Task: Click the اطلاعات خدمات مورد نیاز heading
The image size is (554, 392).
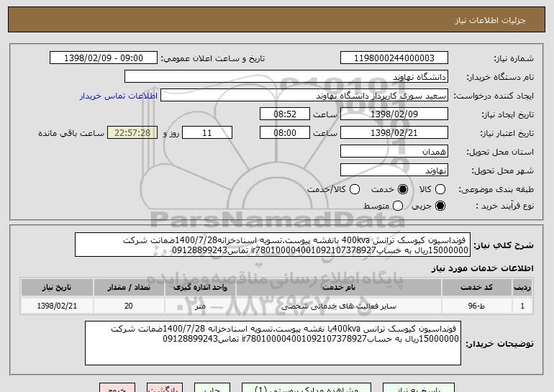Action: (x=482, y=268)
